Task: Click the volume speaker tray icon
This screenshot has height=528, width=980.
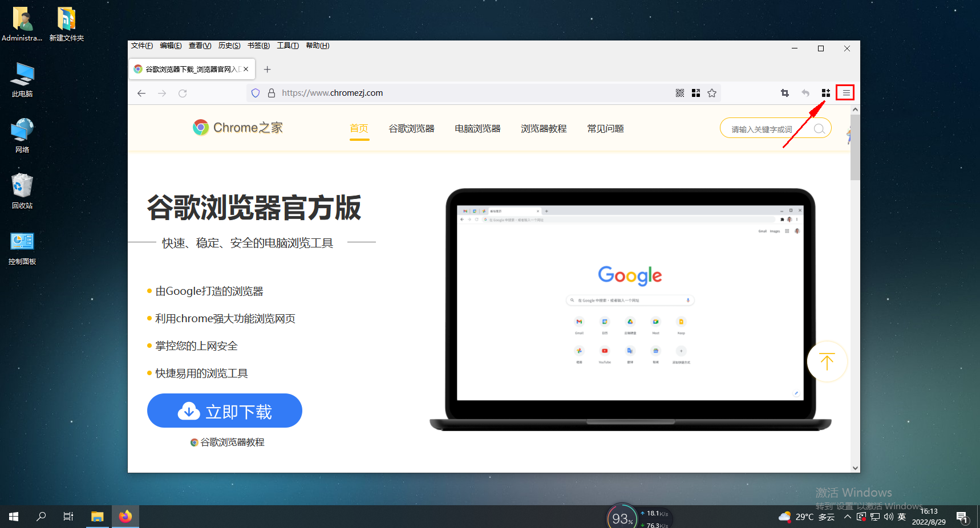Action: tap(888, 517)
